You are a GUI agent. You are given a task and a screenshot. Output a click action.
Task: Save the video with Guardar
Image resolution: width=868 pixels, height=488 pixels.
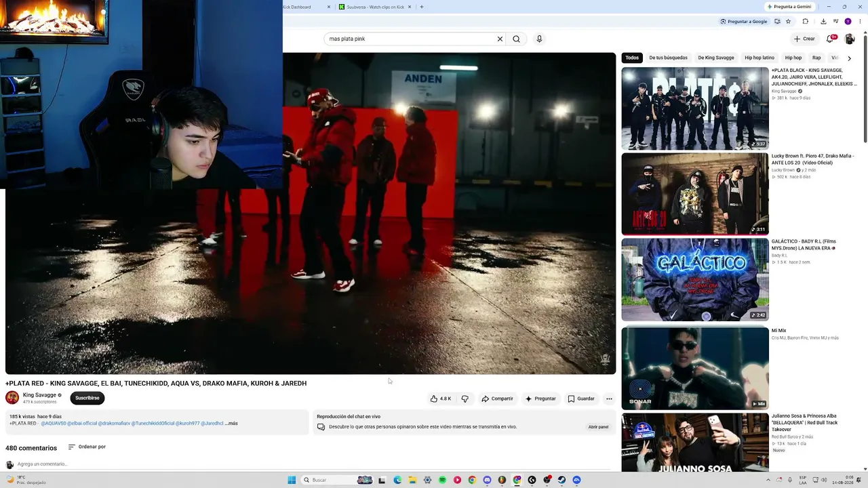[x=581, y=399]
